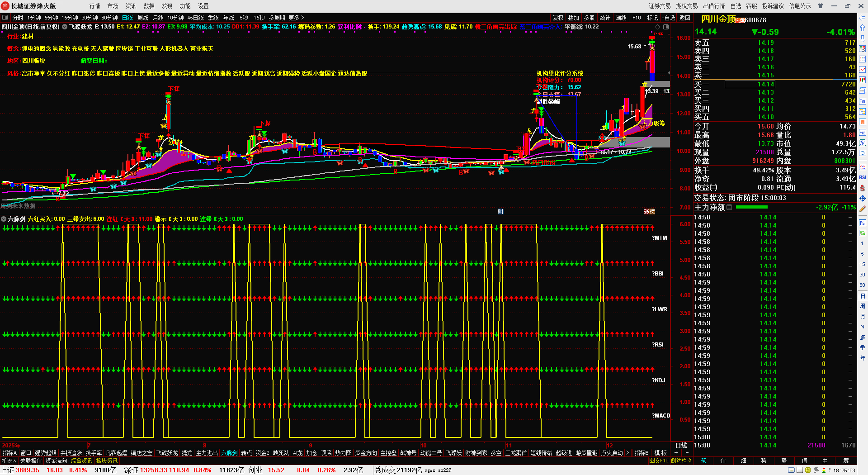Click the down arrow icon in right sidebar
868x475 pixels.
863,38
